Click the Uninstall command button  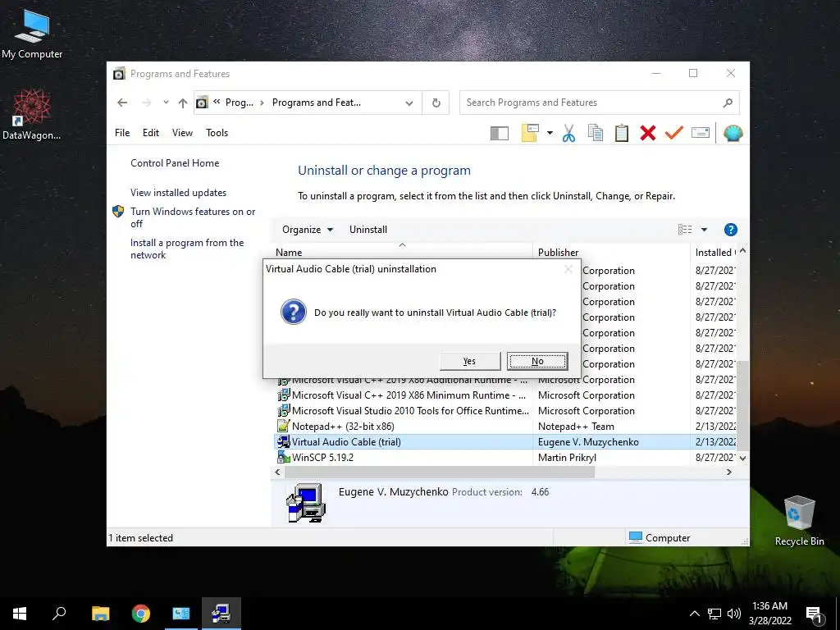pyautogui.click(x=368, y=230)
